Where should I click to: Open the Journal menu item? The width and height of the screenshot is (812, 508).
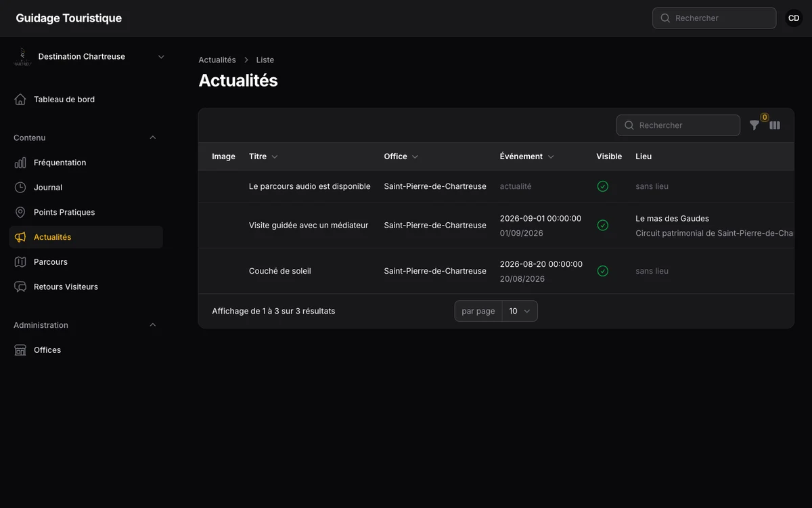coord(86,188)
